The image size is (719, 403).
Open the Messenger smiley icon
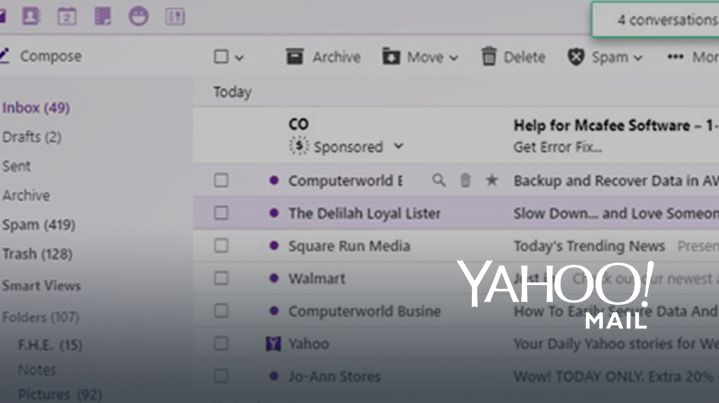click(x=138, y=17)
